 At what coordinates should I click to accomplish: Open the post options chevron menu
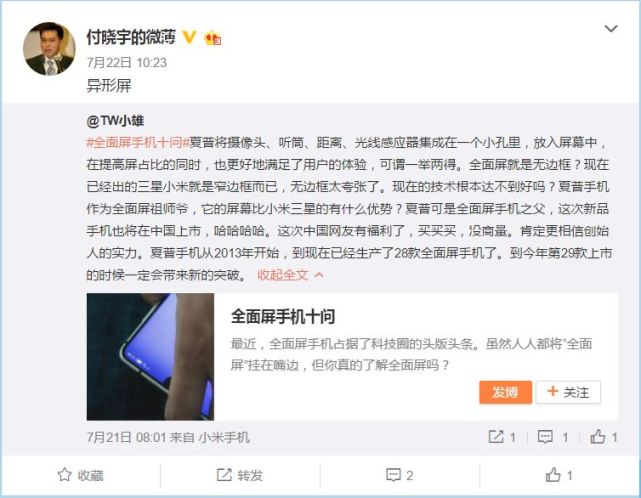(x=611, y=29)
